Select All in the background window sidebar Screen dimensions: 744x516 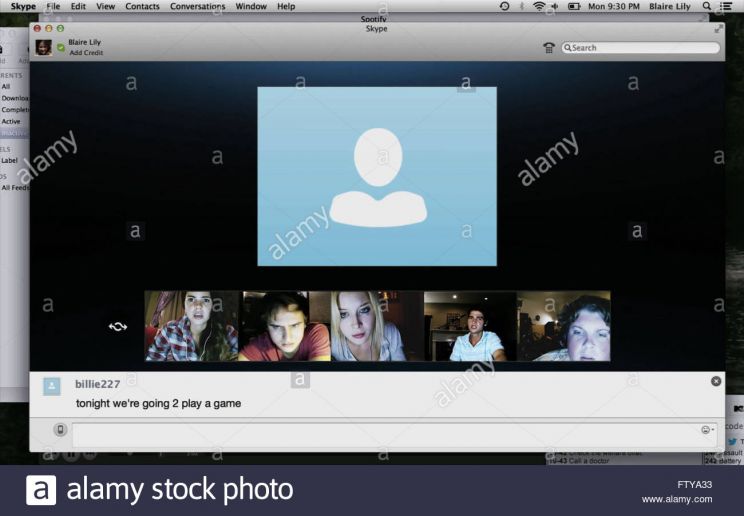pos(6,86)
